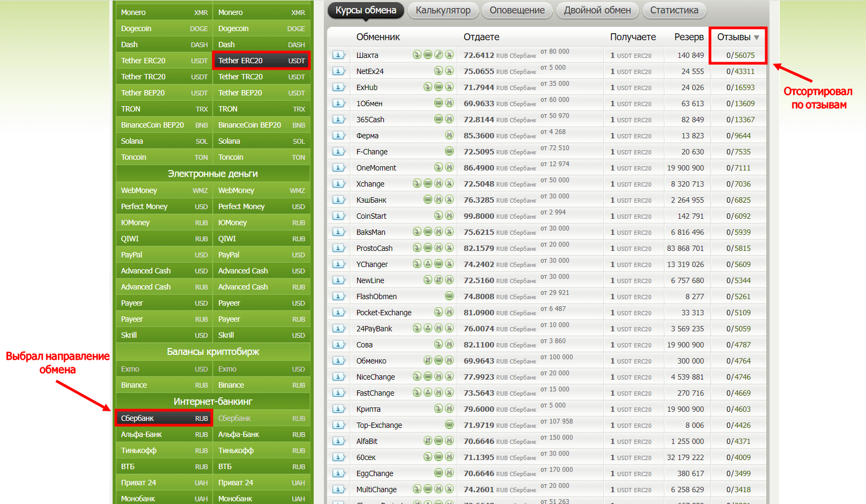Click the 69.9633 rate in 1Обмен row
This screenshot has width=866, height=504.
(479, 103)
